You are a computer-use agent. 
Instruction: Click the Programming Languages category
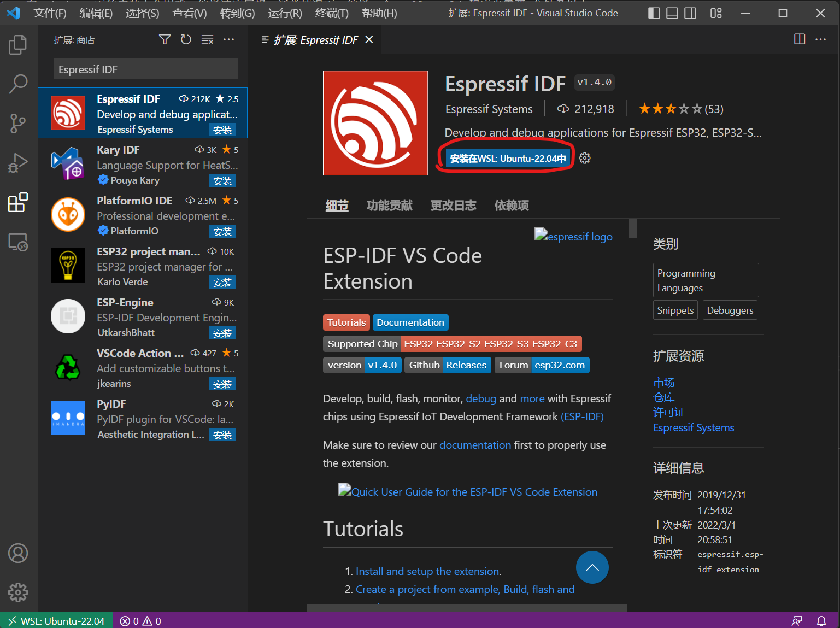coord(706,280)
